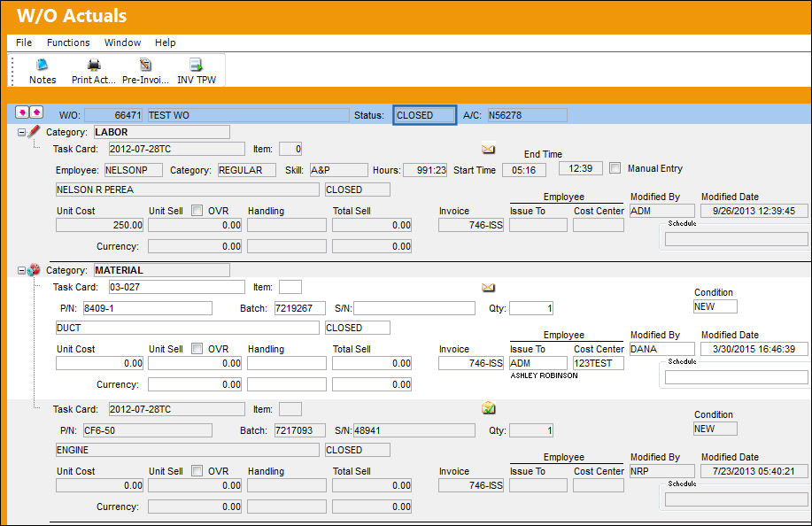Click the envelope icon in LABOR task card row
The height and width of the screenshot is (526, 812).
pyautogui.click(x=488, y=149)
